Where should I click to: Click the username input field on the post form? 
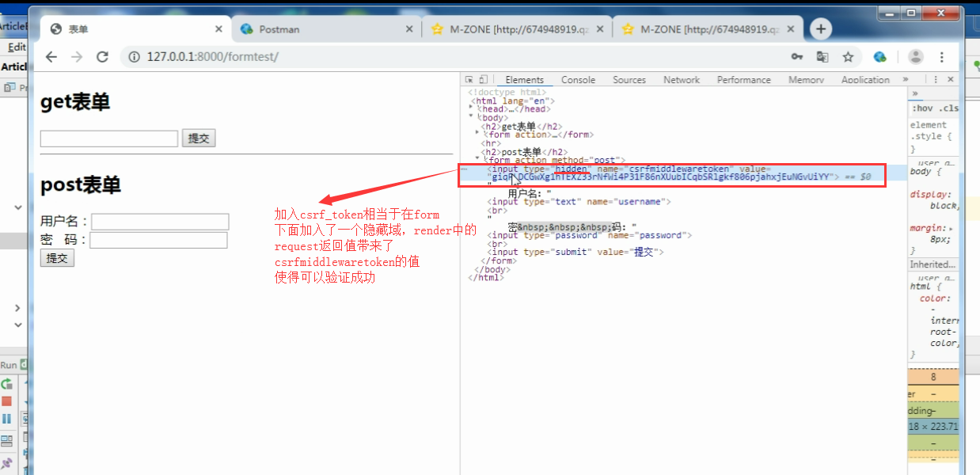tap(158, 221)
